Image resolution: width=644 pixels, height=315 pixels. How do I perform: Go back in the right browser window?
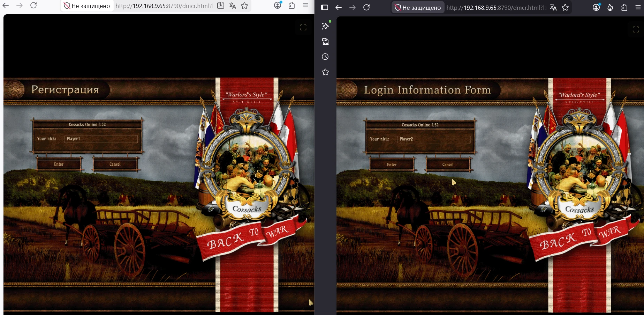339,7
